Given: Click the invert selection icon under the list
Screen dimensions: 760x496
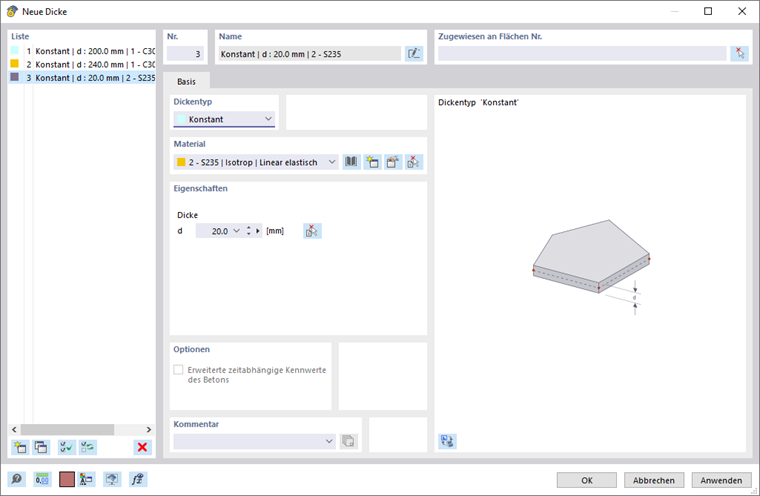Looking at the screenshot, I should (x=88, y=447).
